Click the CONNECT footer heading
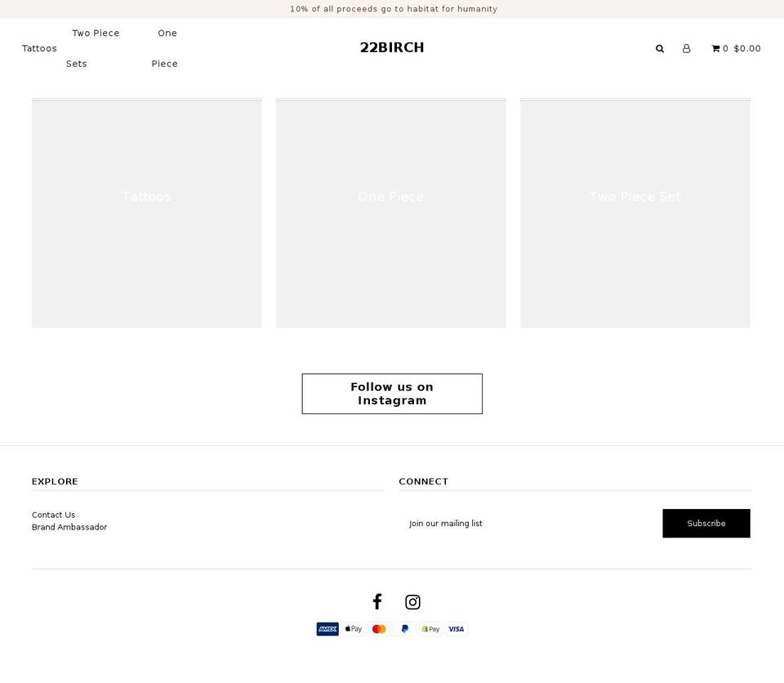784x683 pixels. (x=424, y=481)
